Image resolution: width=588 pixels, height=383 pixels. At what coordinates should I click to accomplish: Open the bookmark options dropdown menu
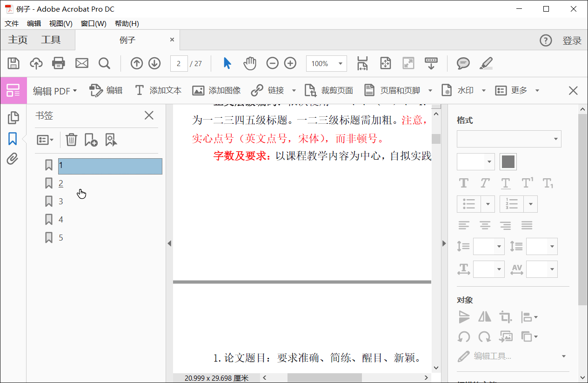click(45, 140)
